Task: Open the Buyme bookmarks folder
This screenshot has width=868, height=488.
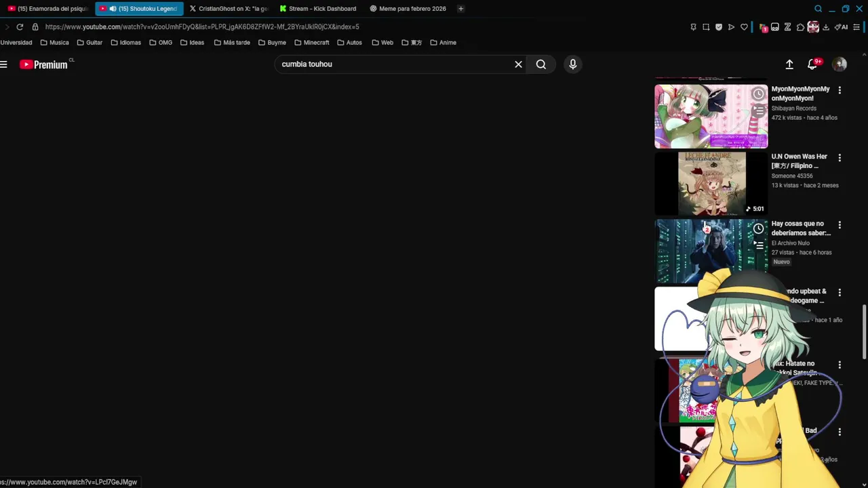Action: tap(272, 43)
